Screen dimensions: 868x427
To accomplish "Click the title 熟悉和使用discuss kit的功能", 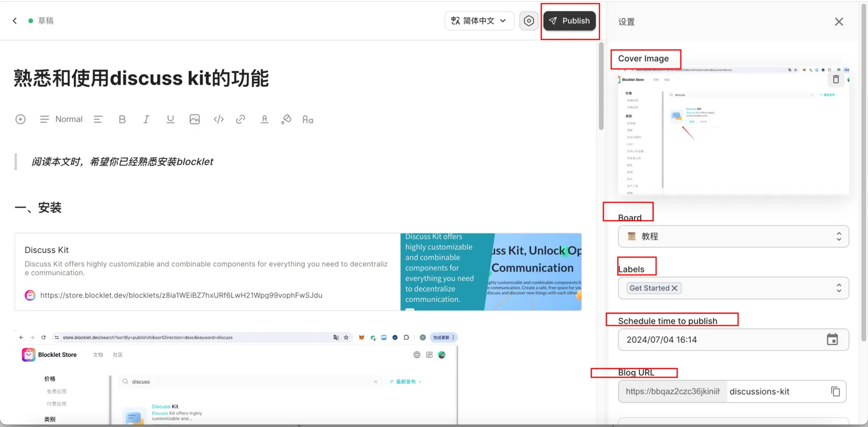I will [x=141, y=78].
